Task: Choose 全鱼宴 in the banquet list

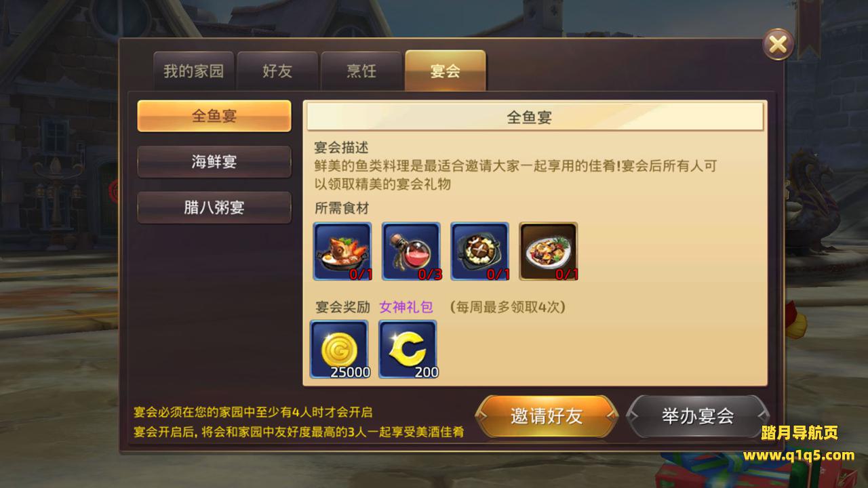Action: pyautogui.click(x=214, y=116)
